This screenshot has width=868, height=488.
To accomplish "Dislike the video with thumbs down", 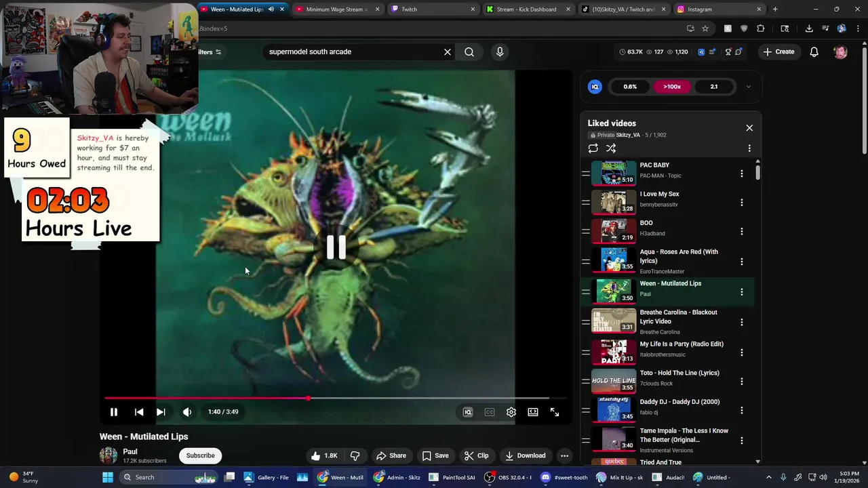I will pos(355,455).
